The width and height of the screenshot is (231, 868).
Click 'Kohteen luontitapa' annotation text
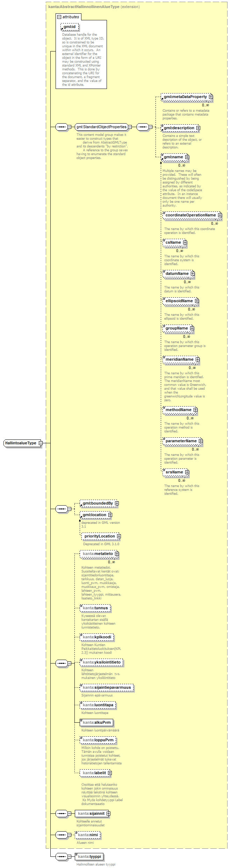(95, 713)
